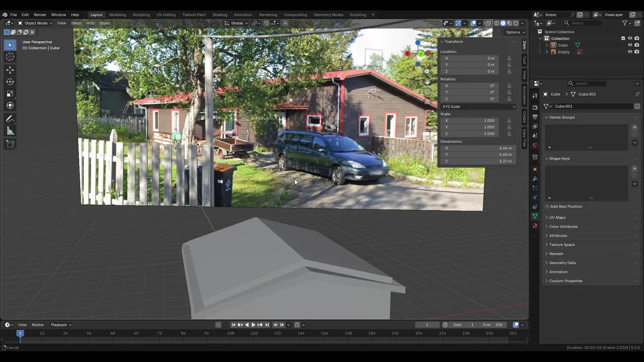Open Modifiers properties wrench icon
This screenshot has width=644, height=362.
click(x=535, y=178)
